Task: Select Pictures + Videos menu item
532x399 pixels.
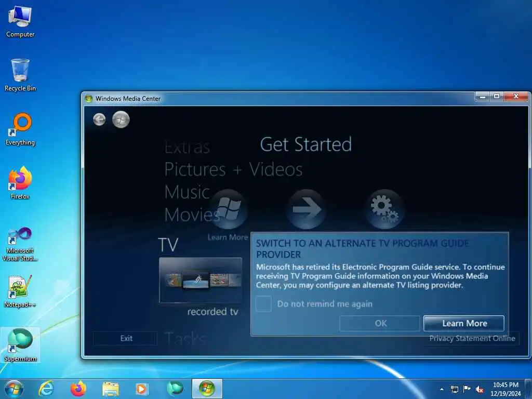Action: click(233, 169)
